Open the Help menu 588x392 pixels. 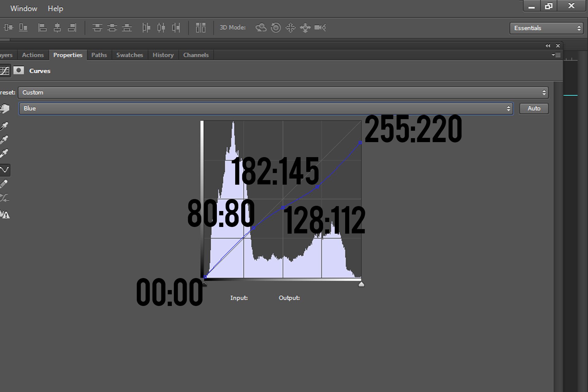pos(55,9)
